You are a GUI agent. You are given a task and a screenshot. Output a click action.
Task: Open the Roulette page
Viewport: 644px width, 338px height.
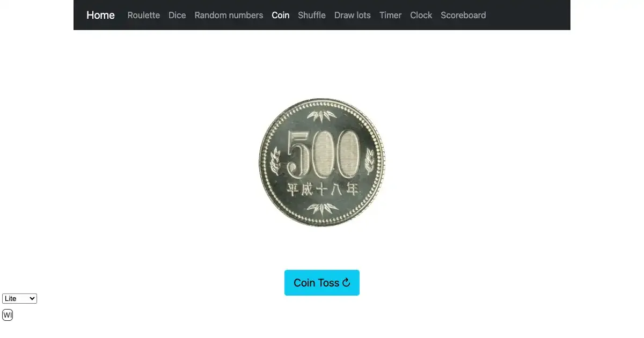pos(143,15)
